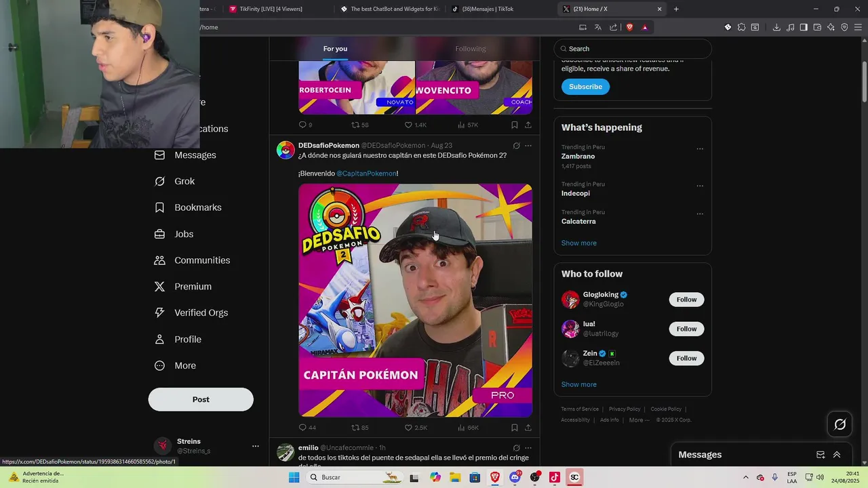This screenshot has width=868, height=488.
Task: Click the Brave Shields icon in address bar
Action: (630, 27)
